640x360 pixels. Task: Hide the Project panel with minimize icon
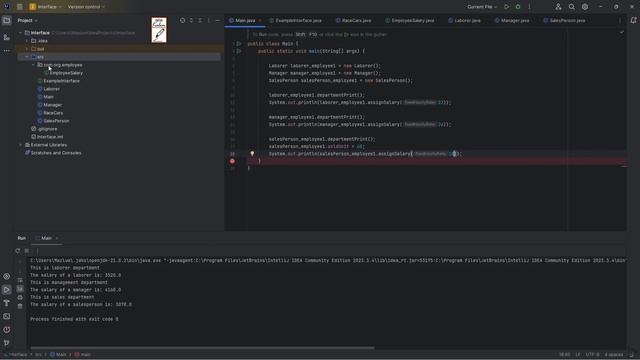217,20
